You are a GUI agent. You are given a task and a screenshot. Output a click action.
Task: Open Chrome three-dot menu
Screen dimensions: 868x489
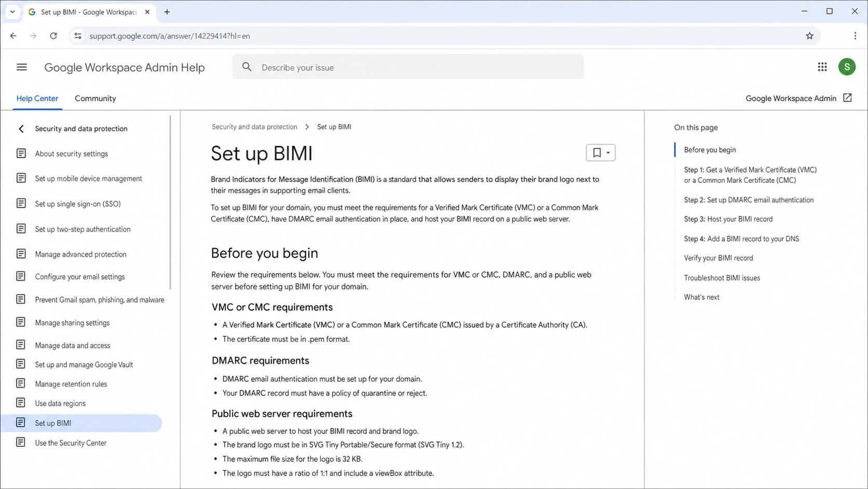pos(855,36)
